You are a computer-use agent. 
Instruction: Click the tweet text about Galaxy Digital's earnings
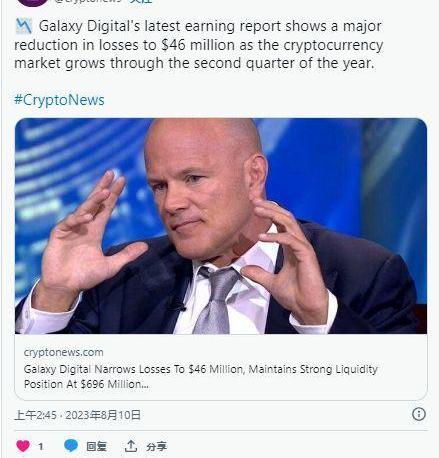click(199, 45)
